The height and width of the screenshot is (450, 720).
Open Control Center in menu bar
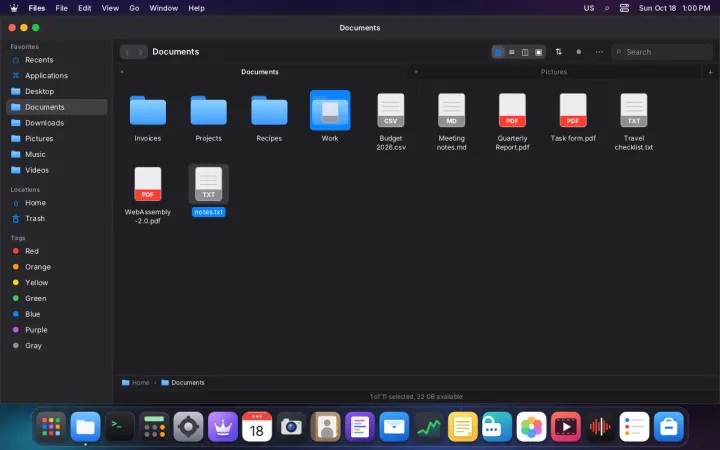point(624,8)
